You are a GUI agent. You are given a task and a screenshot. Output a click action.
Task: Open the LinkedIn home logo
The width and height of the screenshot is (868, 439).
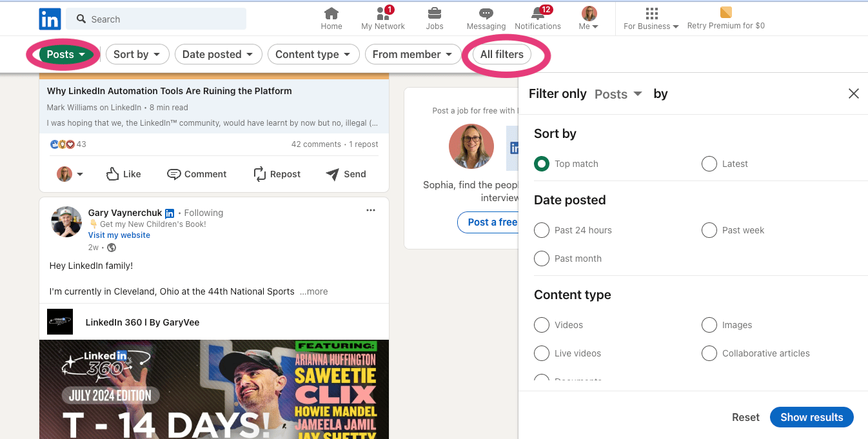50,19
